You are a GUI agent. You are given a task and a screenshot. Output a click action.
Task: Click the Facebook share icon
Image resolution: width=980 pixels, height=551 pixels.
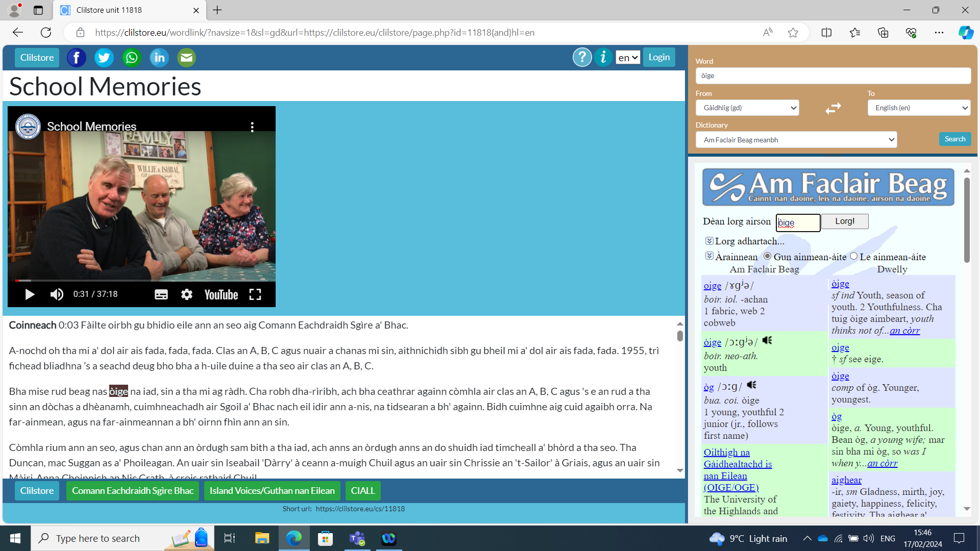[x=76, y=57]
